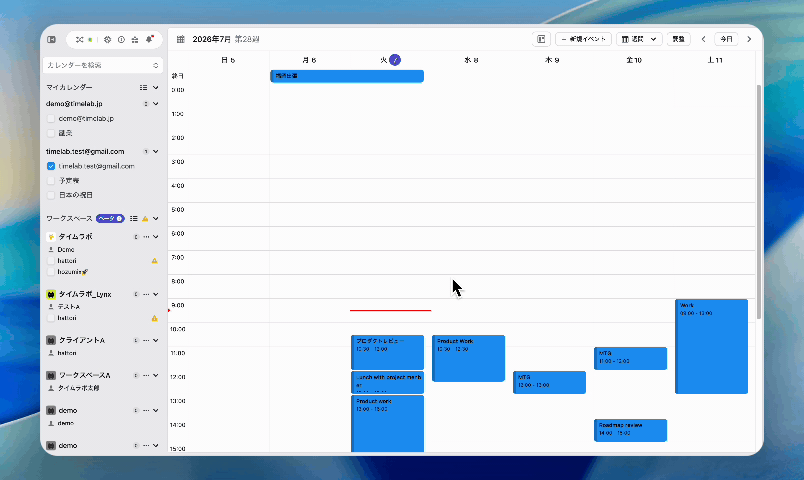Viewport: 804px width, 480px height.
Task: Select the 水 8 Wednesday column header
Action: click(471, 60)
